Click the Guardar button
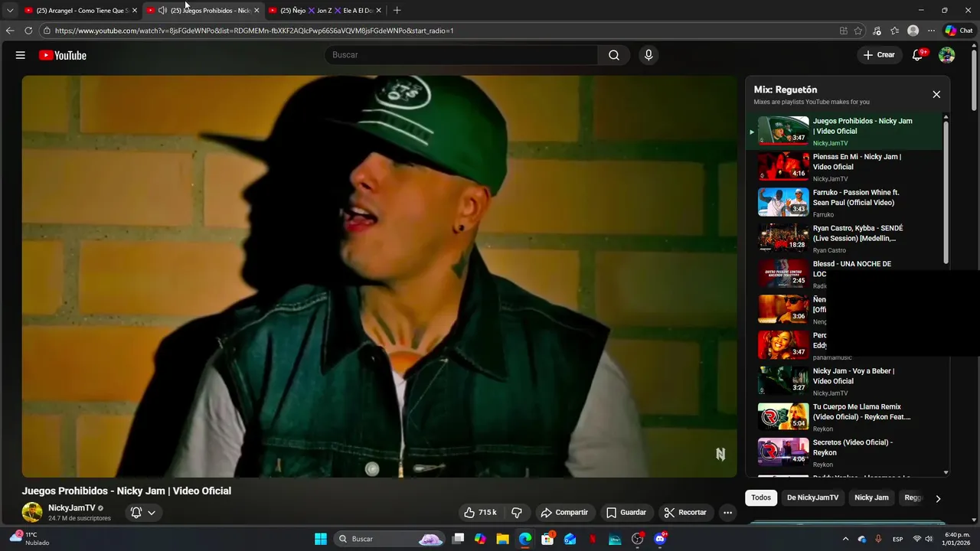Image resolution: width=980 pixels, height=551 pixels. click(626, 513)
